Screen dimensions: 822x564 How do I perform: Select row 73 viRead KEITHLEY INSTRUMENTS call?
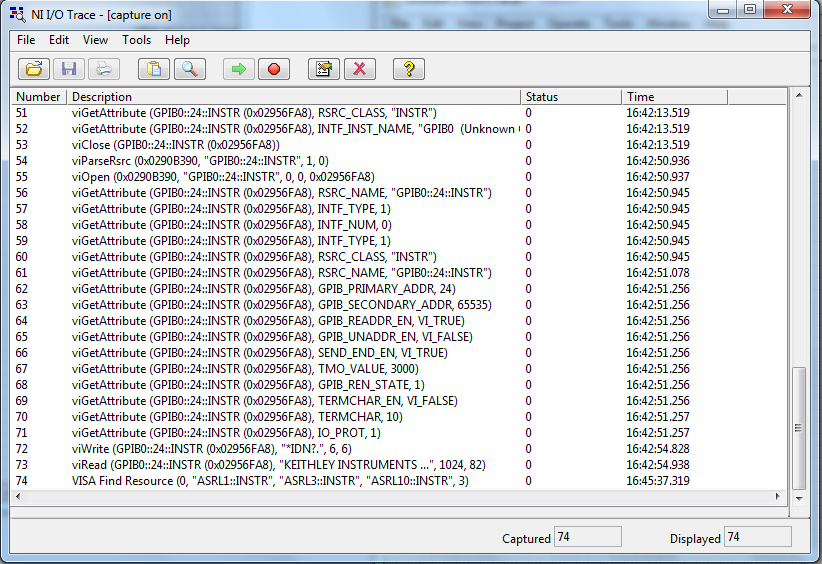click(398, 464)
